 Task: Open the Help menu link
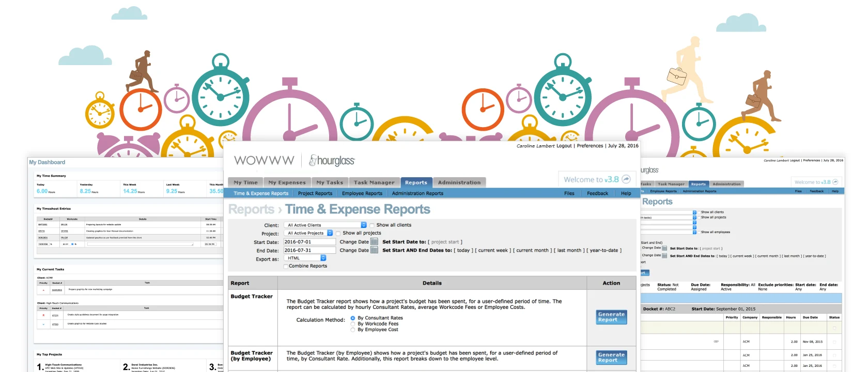626,193
